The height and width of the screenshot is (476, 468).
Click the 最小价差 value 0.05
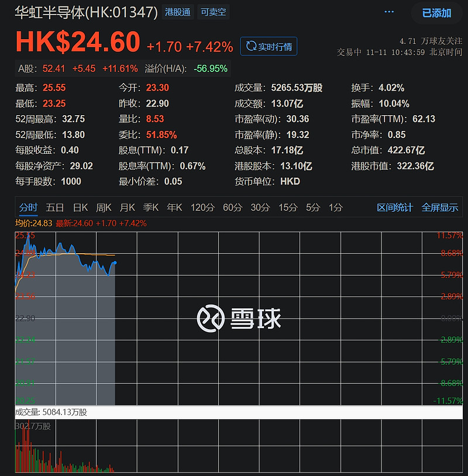[x=173, y=181]
